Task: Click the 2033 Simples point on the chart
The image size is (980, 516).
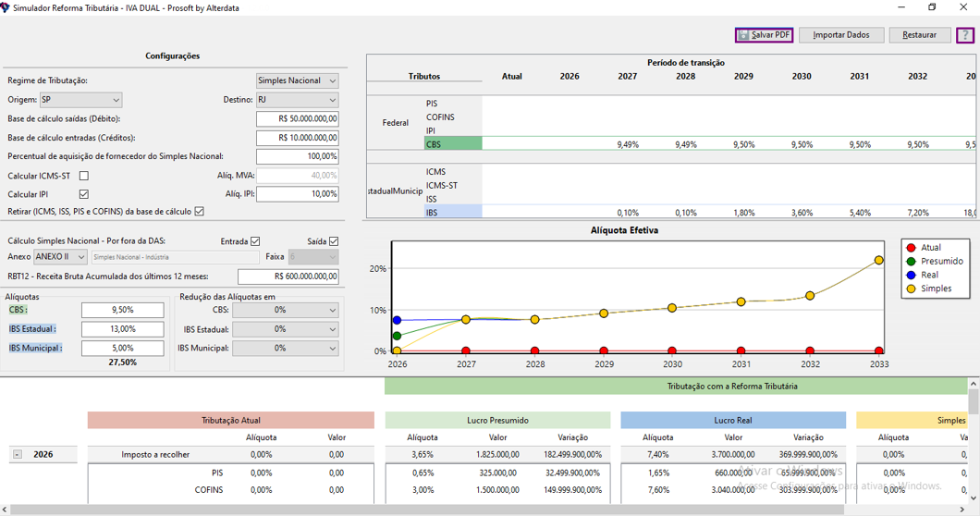Action: pos(878,261)
